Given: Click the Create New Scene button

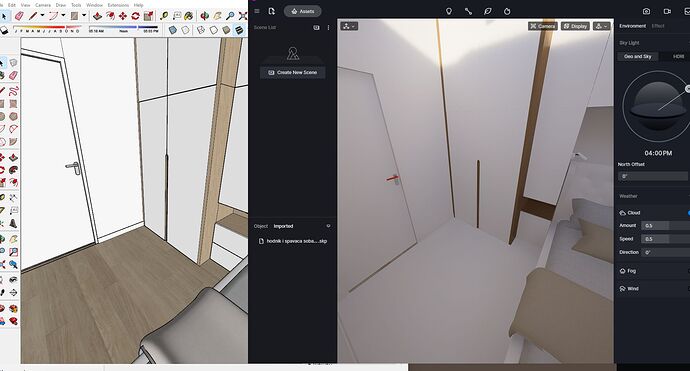Looking at the screenshot, I should [293, 72].
